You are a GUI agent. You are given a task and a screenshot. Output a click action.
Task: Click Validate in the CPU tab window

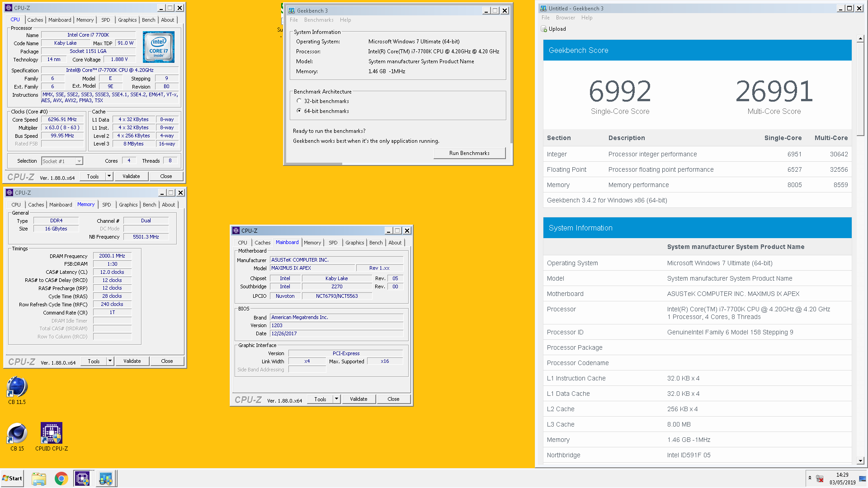click(x=131, y=176)
